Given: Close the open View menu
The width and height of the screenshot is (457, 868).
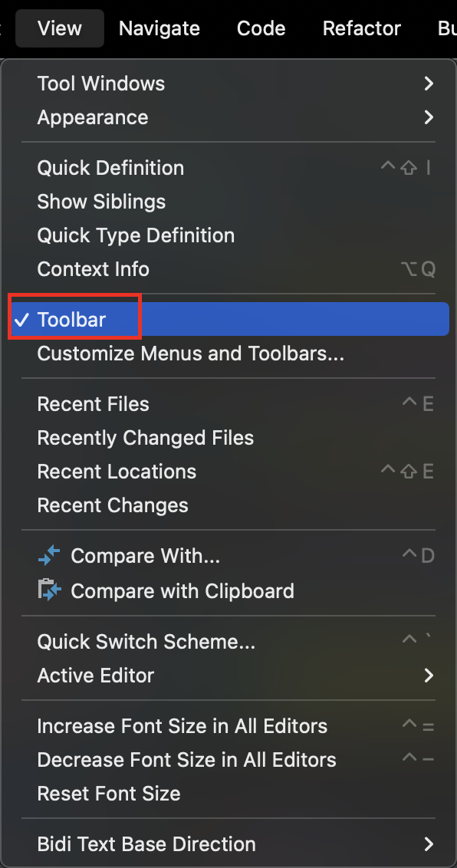Looking at the screenshot, I should click(x=60, y=28).
